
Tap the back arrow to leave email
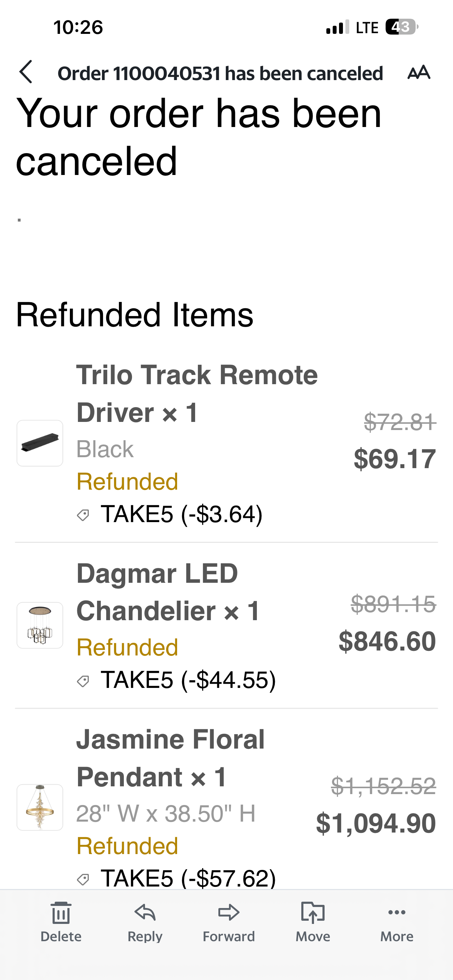point(26,72)
